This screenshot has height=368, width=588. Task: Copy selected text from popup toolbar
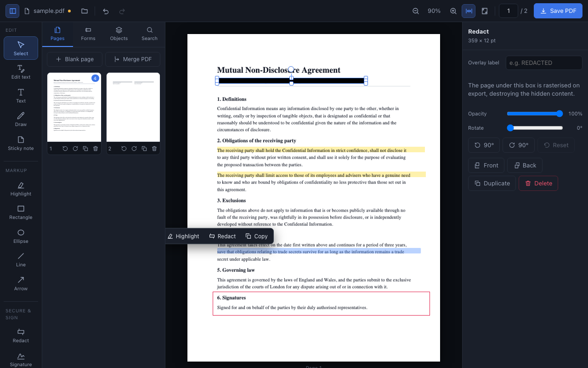pyautogui.click(x=256, y=236)
